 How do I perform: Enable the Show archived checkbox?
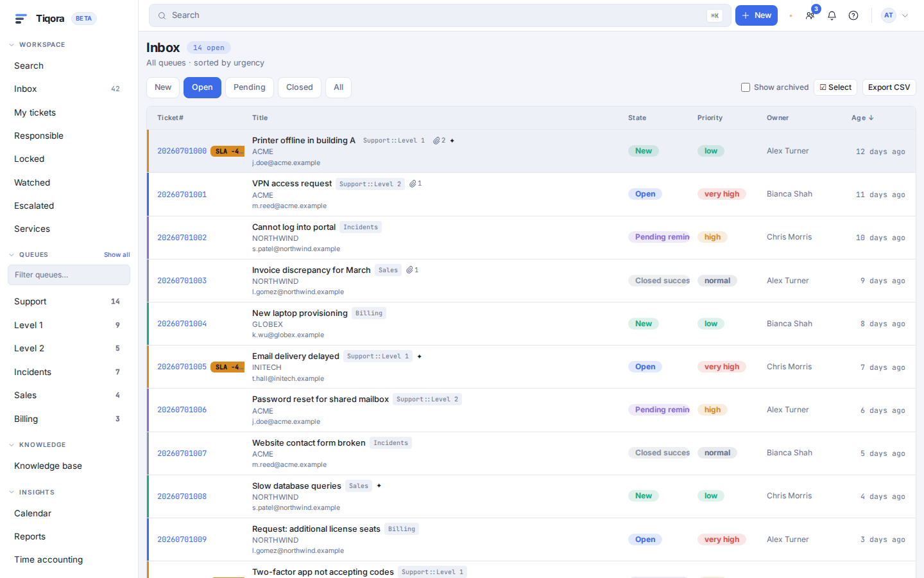pyautogui.click(x=746, y=87)
